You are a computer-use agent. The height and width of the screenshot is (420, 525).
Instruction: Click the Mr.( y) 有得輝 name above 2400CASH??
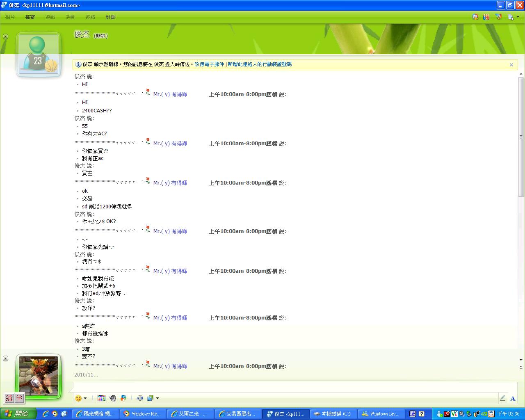click(x=170, y=94)
